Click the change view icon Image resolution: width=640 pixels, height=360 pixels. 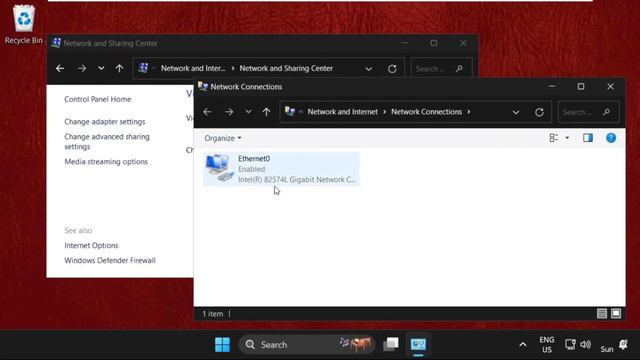click(553, 138)
